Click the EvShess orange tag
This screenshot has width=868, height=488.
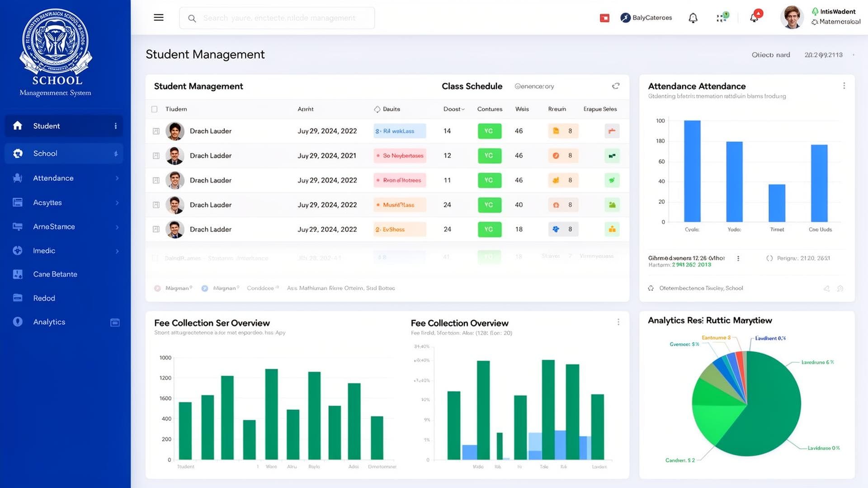pyautogui.click(x=400, y=230)
